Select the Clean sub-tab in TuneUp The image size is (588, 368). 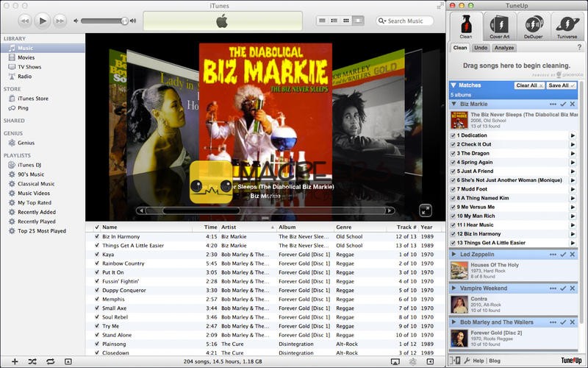[x=460, y=48]
